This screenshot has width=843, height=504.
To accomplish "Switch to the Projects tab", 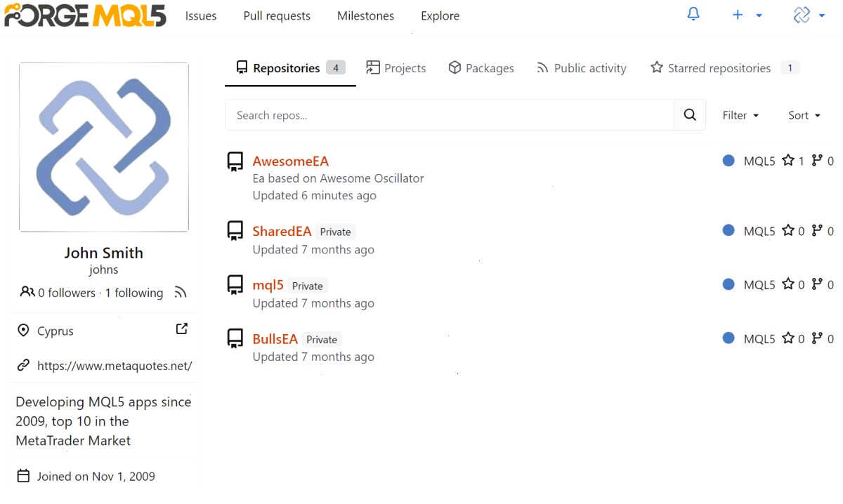I will (396, 68).
